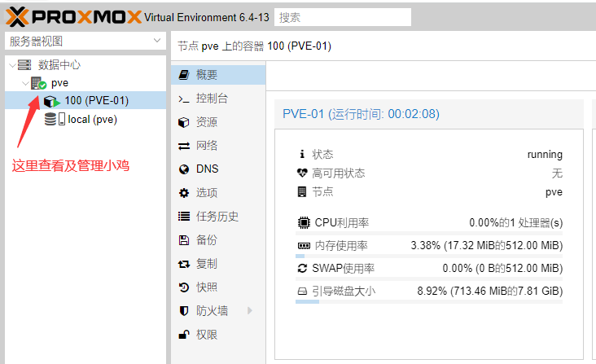596x364 pixels.
Task: Open the 网络 menu item
Action: point(207,146)
